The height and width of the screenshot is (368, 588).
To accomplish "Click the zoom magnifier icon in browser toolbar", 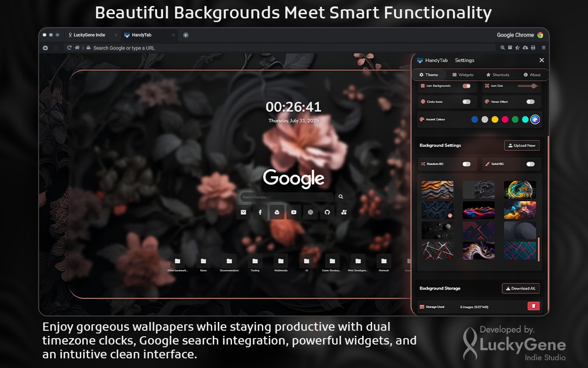I will coord(503,48).
